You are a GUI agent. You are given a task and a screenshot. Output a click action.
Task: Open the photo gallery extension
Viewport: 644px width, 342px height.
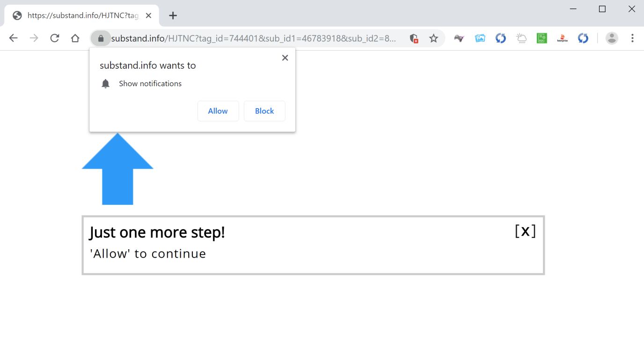click(x=480, y=38)
